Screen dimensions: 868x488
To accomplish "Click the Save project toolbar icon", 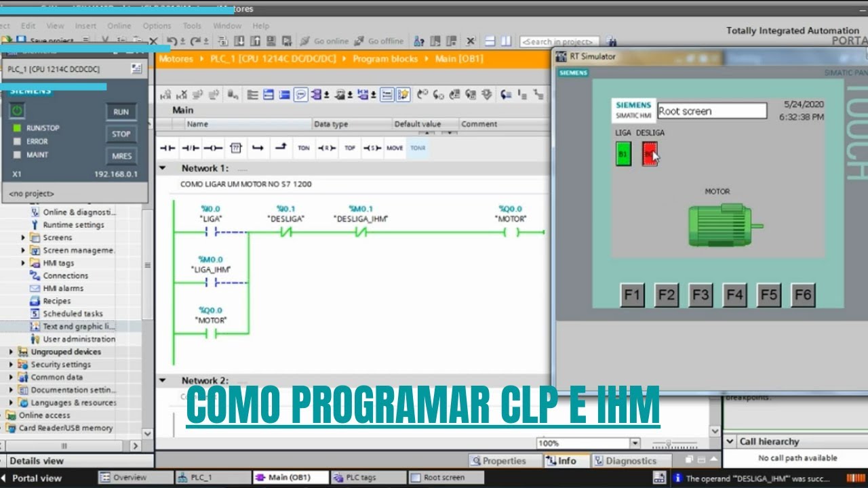I will click(45, 41).
